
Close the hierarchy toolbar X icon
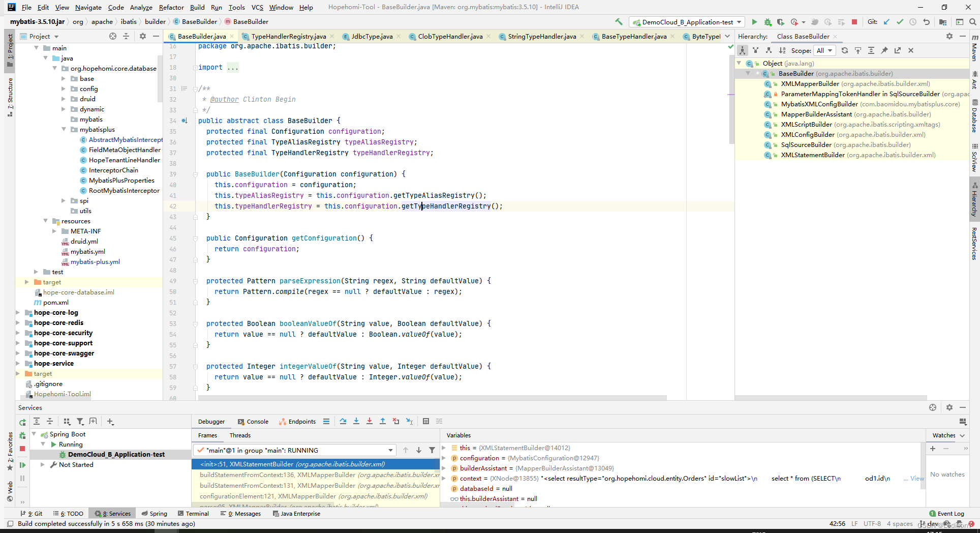coord(911,50)
